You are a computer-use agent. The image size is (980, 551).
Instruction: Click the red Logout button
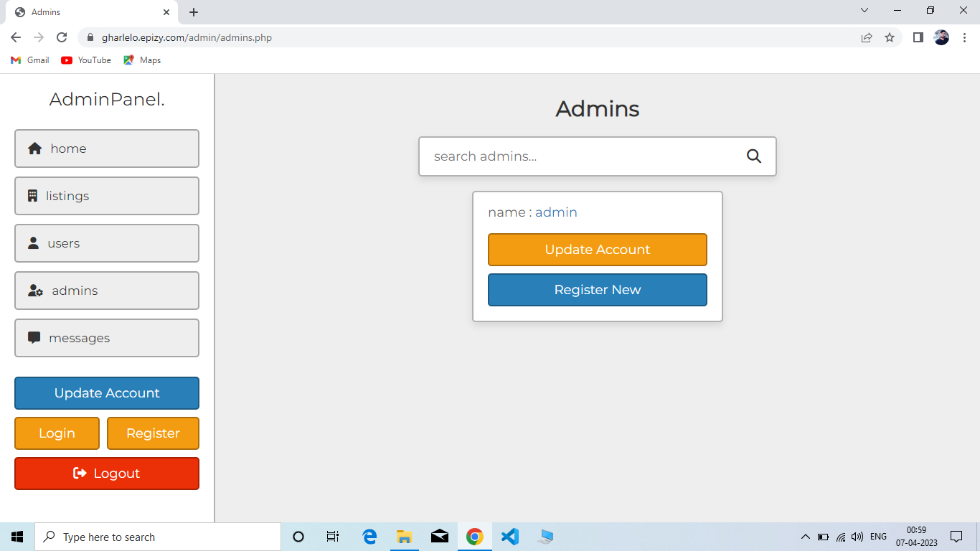pos(107,474)
